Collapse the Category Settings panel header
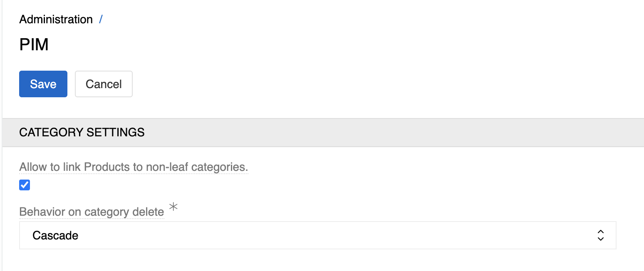 pos(82,133)
